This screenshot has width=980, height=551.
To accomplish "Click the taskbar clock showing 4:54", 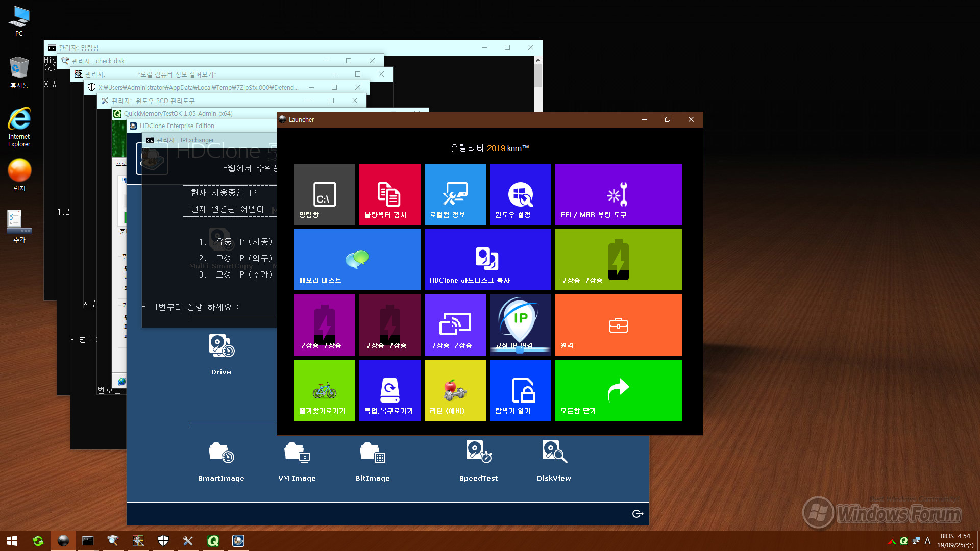I will (955, 541).
